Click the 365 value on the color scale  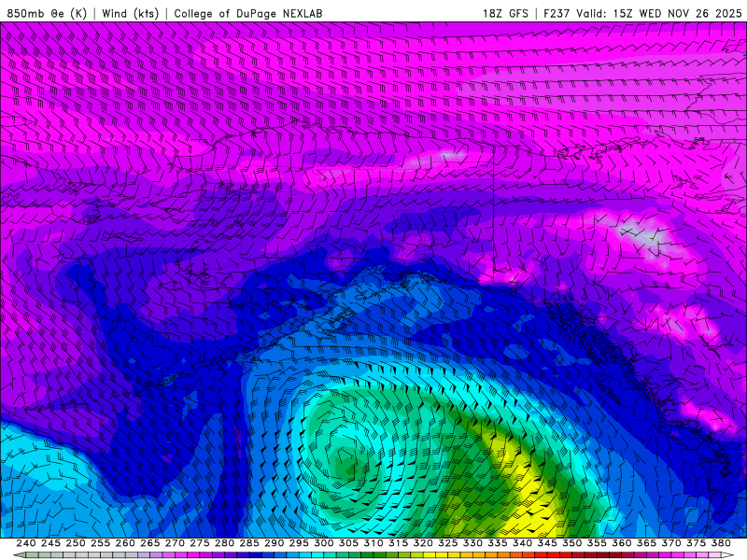[x=646, y=543]
